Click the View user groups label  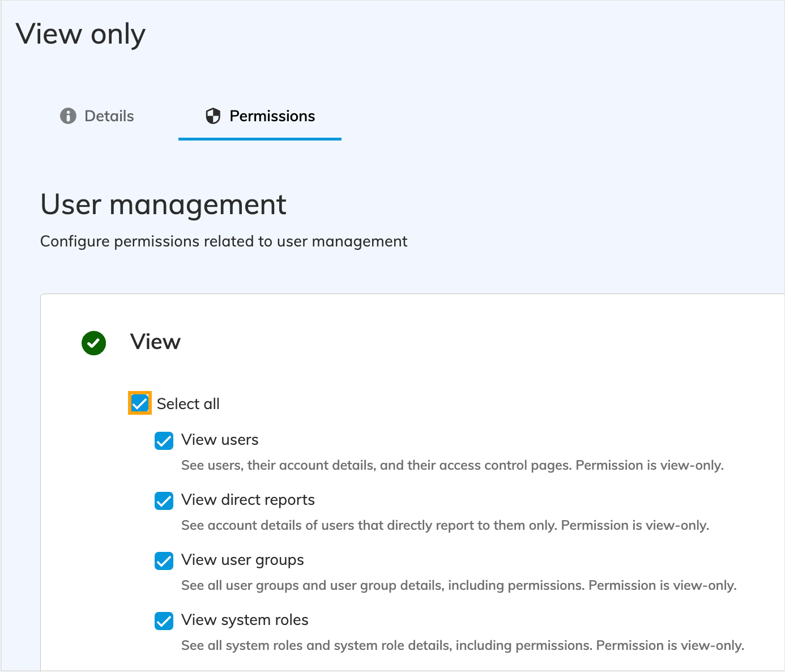[242, 560]
